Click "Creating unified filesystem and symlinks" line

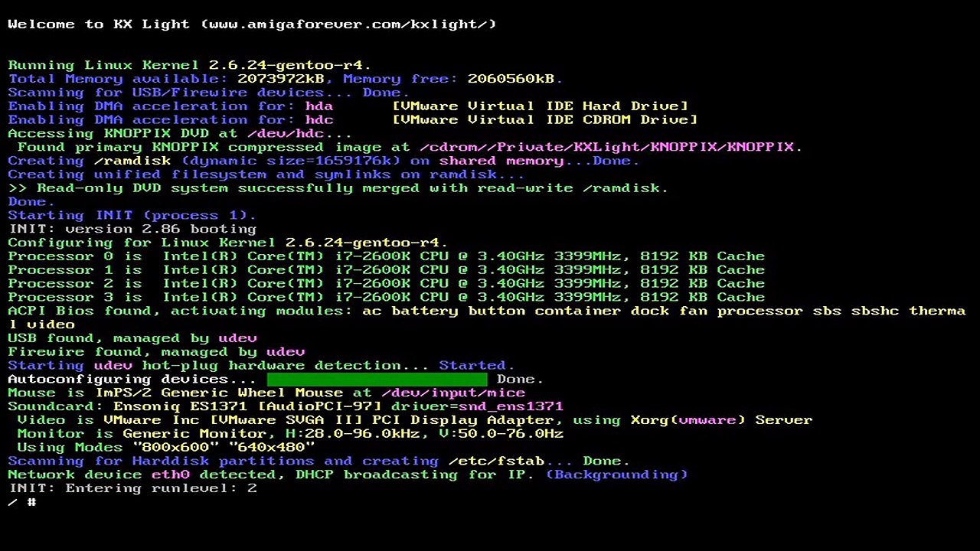[x=266, y=174]
